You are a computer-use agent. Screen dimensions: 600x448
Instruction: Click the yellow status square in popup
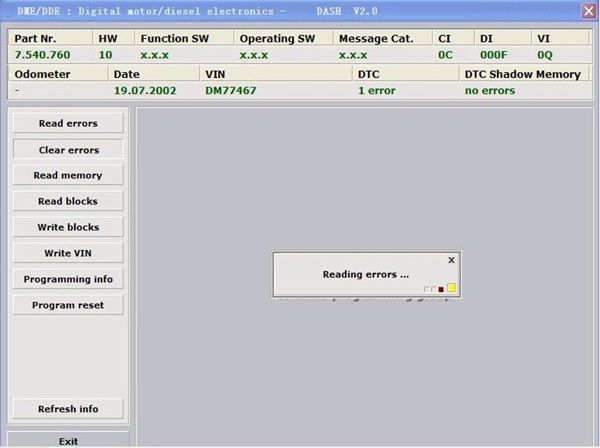click(x=452, y=288)
